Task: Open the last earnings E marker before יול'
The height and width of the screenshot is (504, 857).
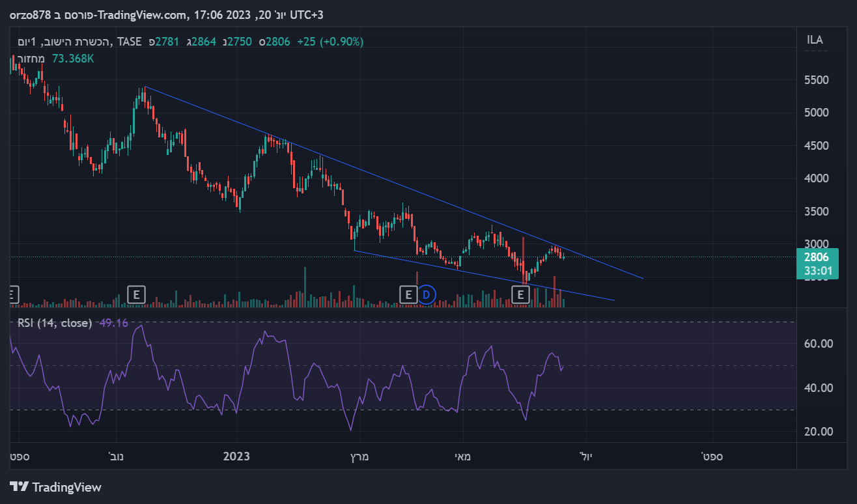Action: (520, 294)
